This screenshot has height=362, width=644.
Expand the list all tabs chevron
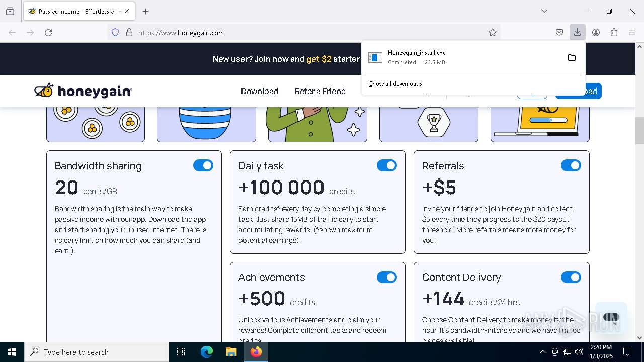pyautogui.click(x=544, y=11)
